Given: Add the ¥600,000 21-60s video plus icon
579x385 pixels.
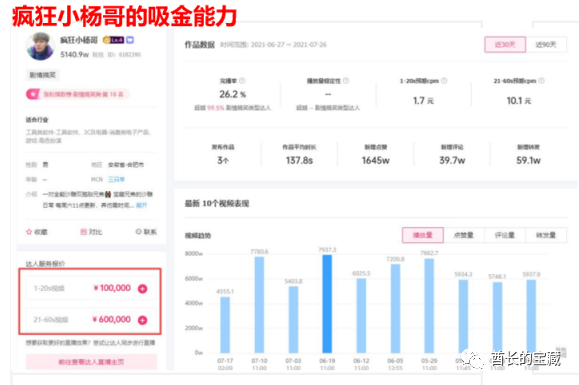Looking at the screenshot, I should pyautogui.click(x=143, y=320).
